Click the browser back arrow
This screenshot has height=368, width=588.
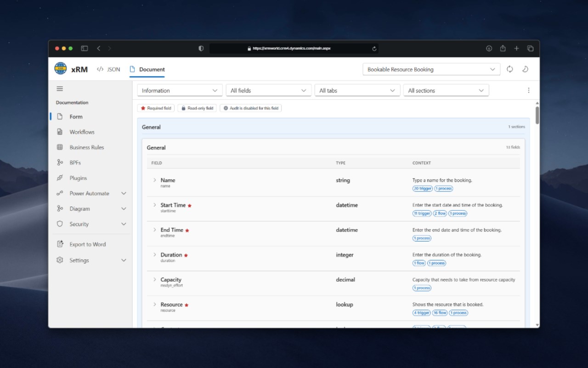[98, 48]
